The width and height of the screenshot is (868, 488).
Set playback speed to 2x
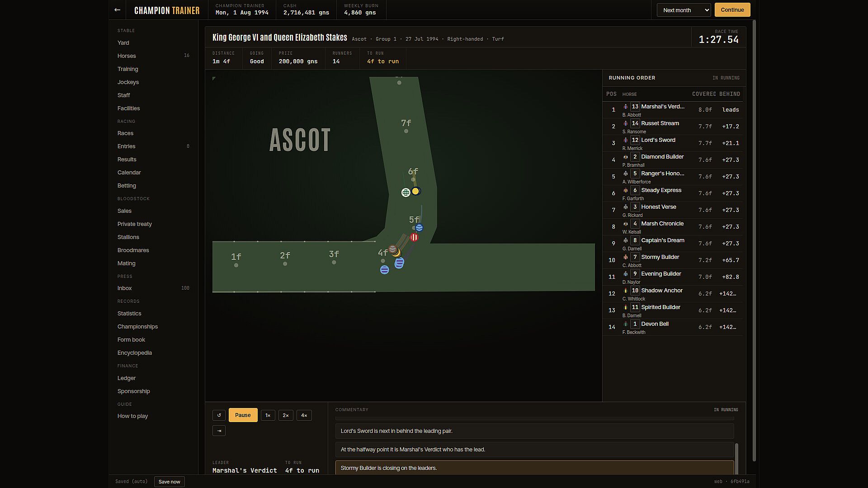pos(286,415)
